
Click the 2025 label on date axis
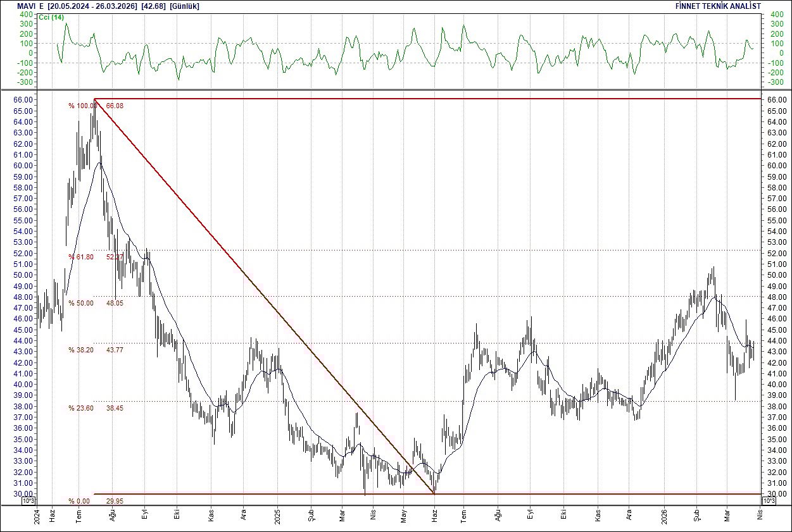[277, 516]
